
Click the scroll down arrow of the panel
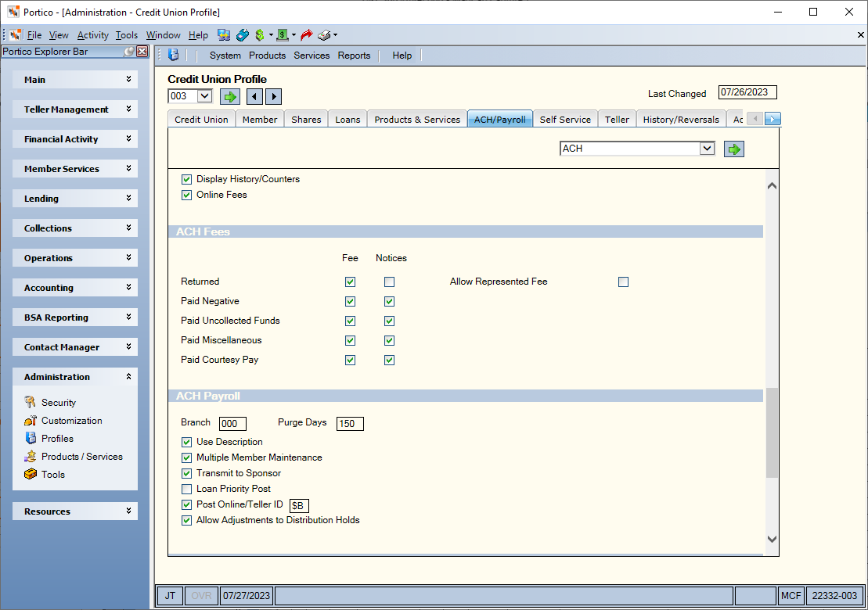[772, 539]
